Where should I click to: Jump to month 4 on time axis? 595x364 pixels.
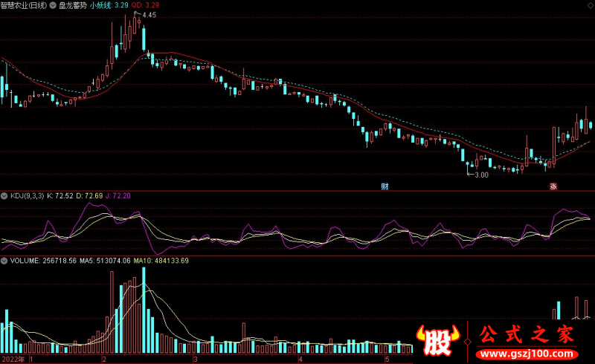[x=300, y=359]
